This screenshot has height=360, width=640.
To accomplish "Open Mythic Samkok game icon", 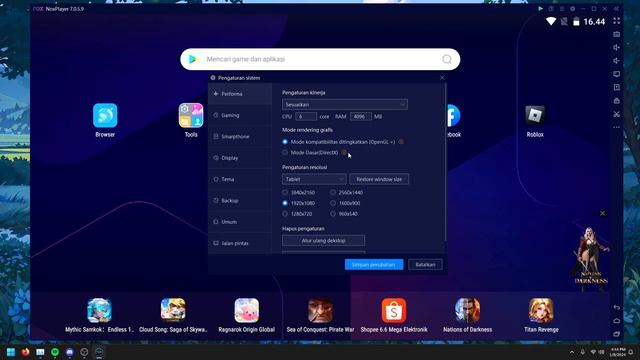I will point(99,310).
